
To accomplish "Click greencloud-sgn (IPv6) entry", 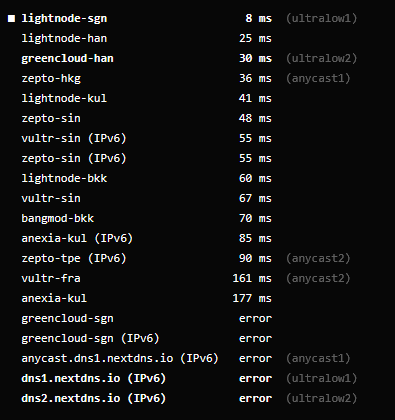I will 90,338.
